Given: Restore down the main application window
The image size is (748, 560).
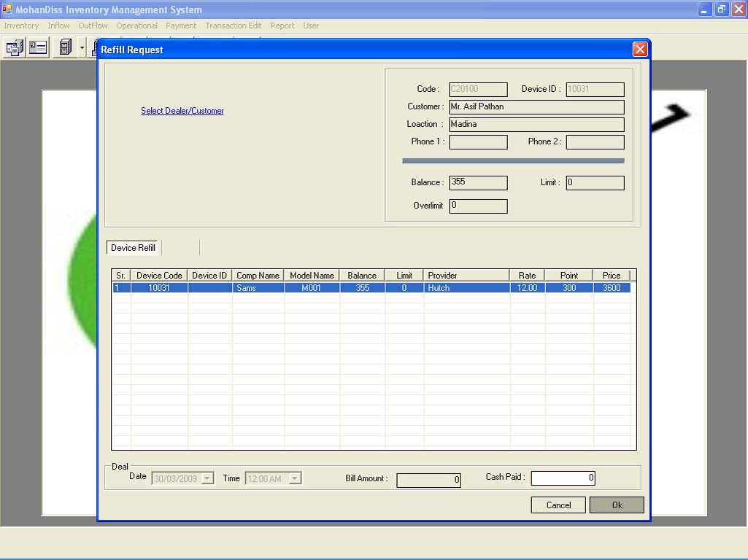Looking at the screenshot, I should (x=721, y=9).
